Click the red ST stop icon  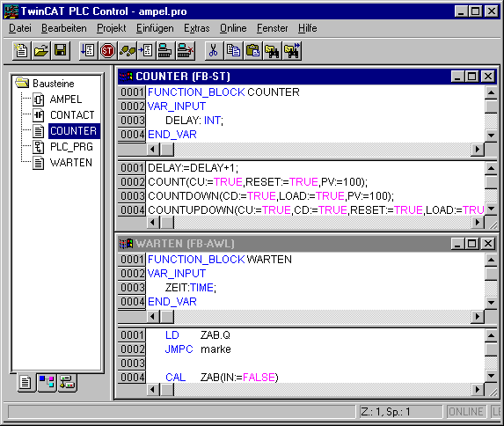tap(107, 51)
